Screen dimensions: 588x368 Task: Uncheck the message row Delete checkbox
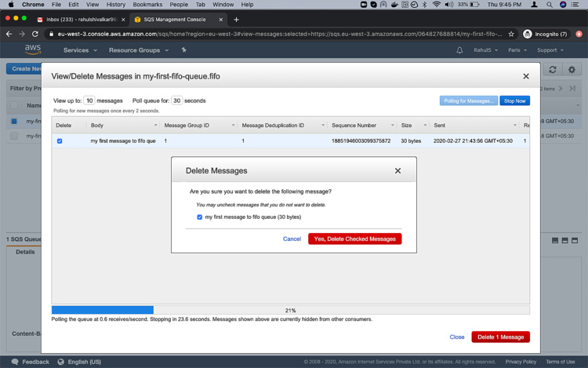(x=60, y=141)
